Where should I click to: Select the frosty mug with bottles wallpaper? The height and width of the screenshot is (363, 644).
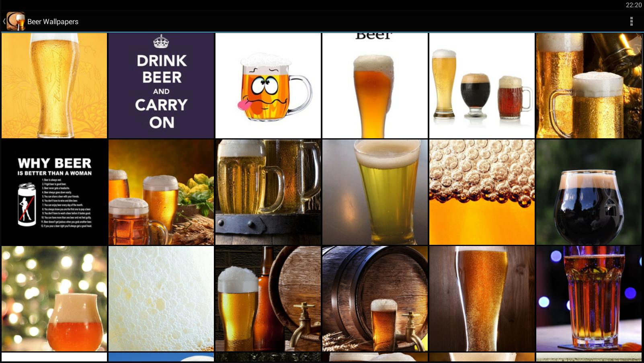tap(589, 86)
